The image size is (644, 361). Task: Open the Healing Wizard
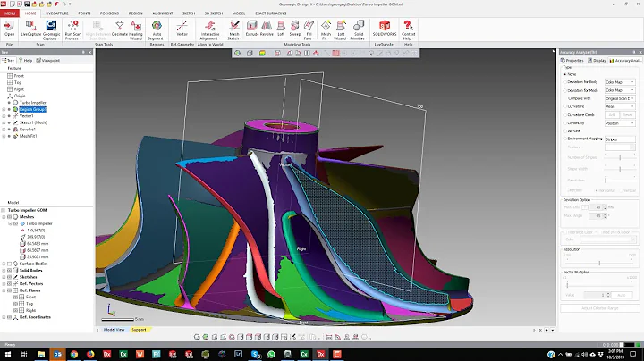coord(136,29)
